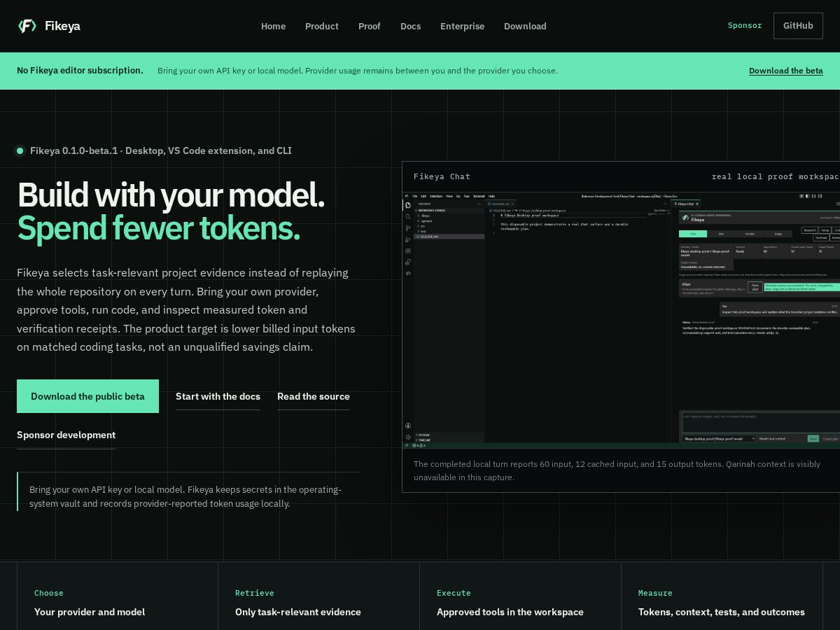
Task: Click the 'Spend fewer tokens.' headline
Action: pyautogui.click(x=158, y=227)
